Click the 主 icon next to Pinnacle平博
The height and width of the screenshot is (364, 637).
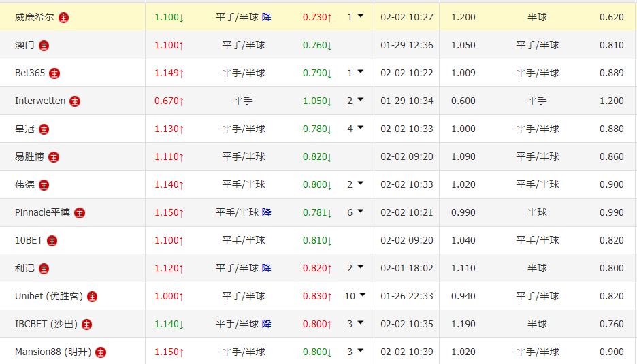coord(80,213)
